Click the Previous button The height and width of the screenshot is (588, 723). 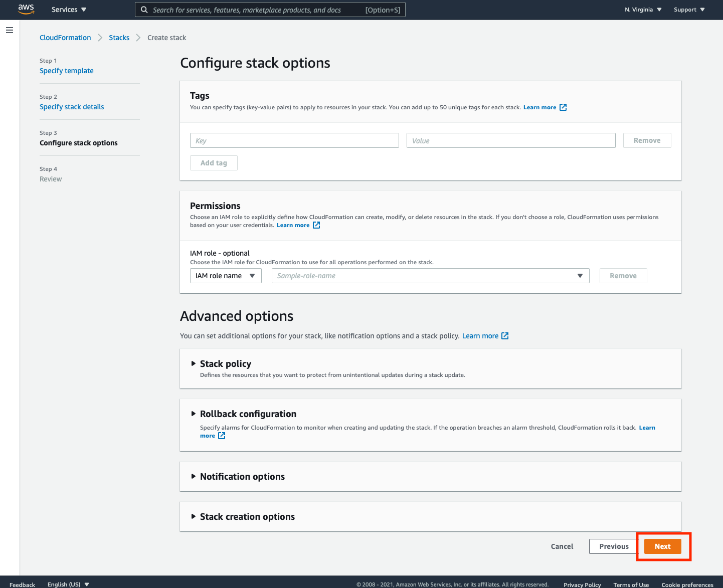pyautogui.click(x=614, y=546)
